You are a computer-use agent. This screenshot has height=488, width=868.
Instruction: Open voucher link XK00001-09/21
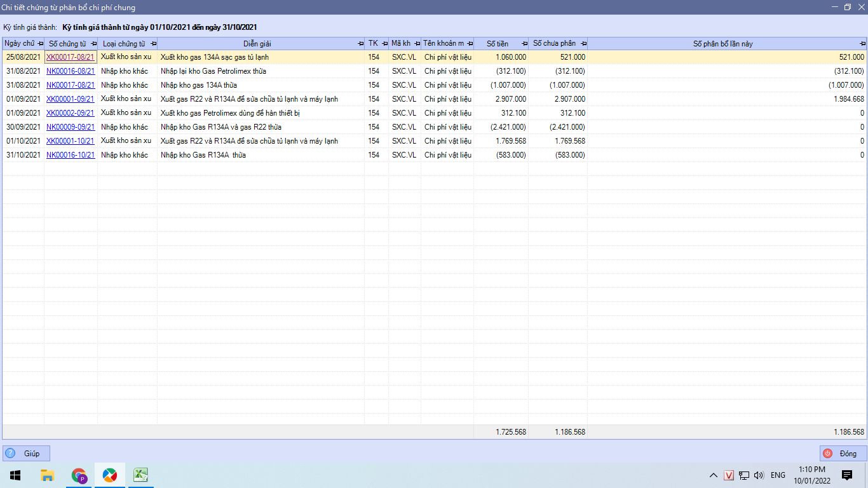(71, 99)
